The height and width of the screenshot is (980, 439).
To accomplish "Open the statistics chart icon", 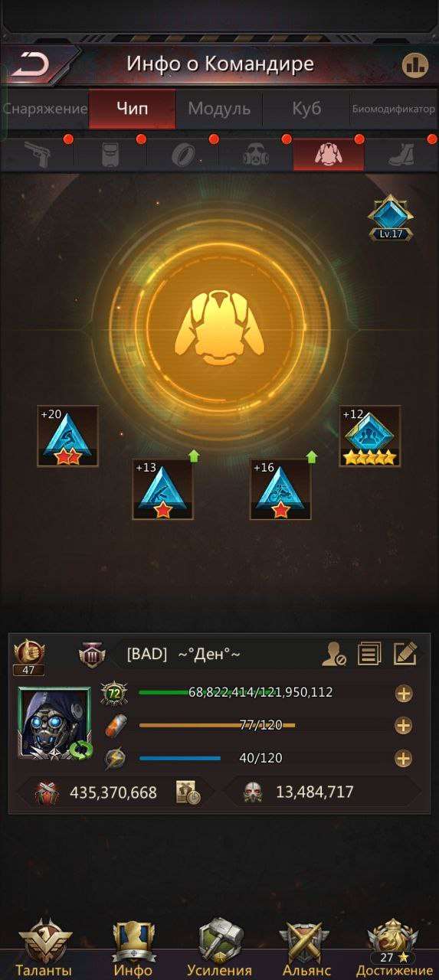I will click(x=414, y=65).
